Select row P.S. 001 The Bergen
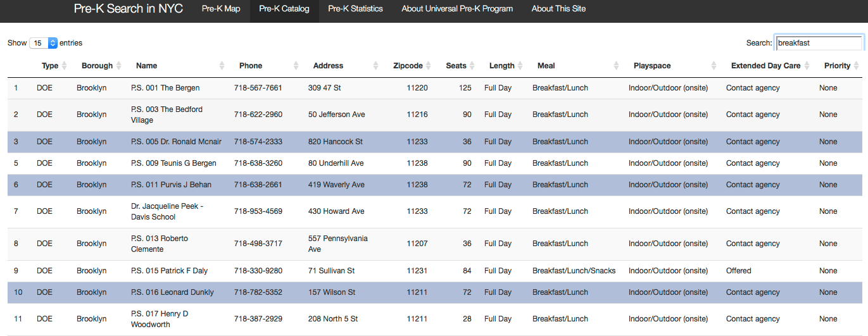Viewport: 868px width, 336px height. 434,88
